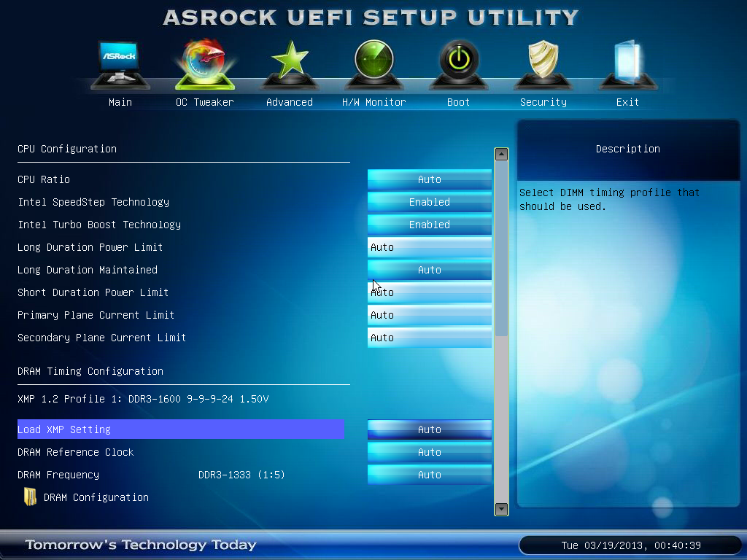Screen dimensions: 747x560
Task: Click the scrollbar down arrow
Action: point(501,509)
